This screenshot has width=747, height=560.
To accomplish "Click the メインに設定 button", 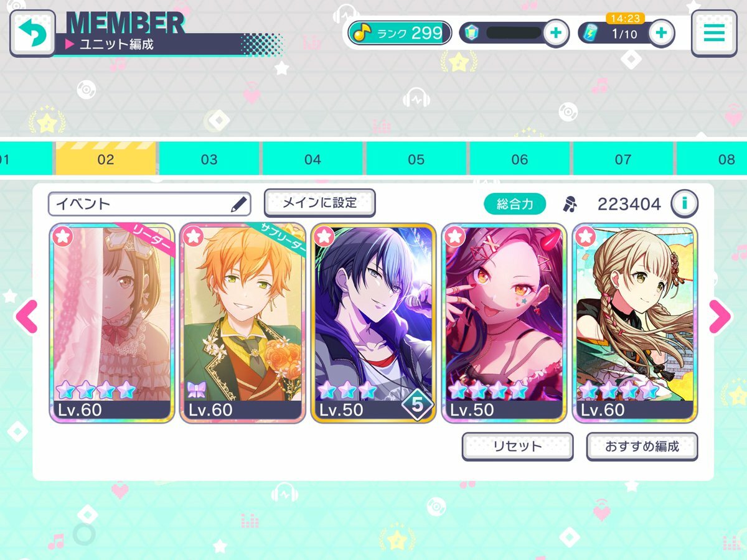I will (320, 203).
